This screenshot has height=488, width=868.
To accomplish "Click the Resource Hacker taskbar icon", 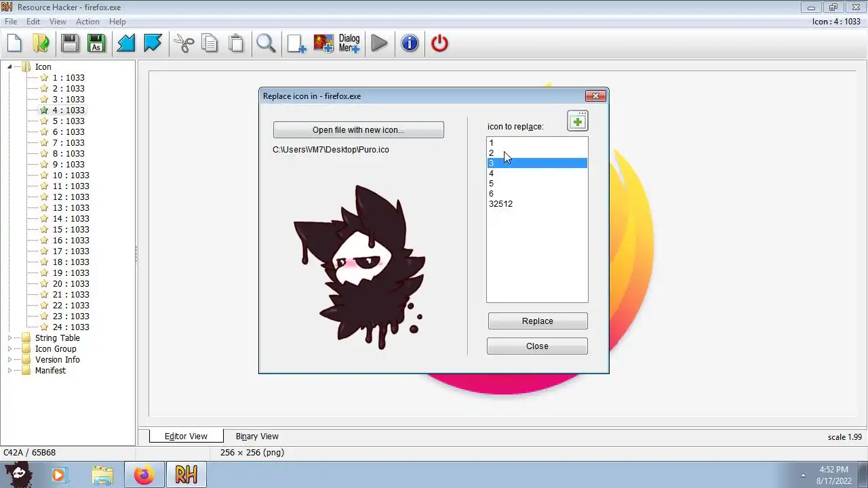I will point(186,475).
